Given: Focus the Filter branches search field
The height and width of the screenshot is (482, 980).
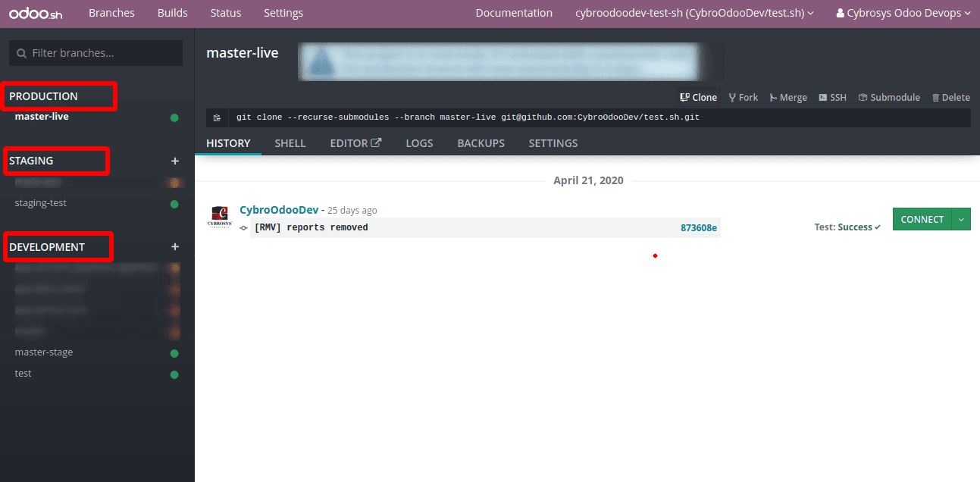Looking at the screenshot, I should coord(95,53).
